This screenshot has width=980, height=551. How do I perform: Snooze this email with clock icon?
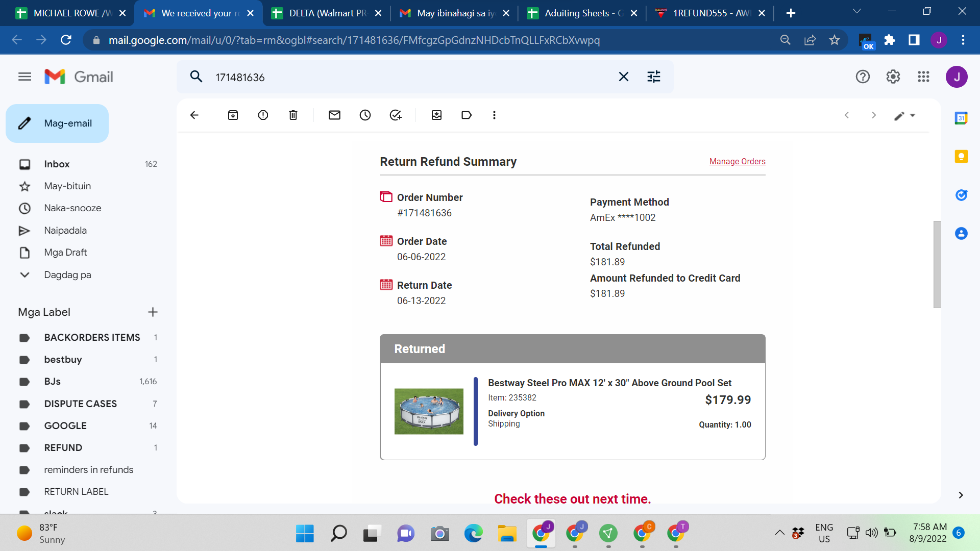(x=365, y=115)
